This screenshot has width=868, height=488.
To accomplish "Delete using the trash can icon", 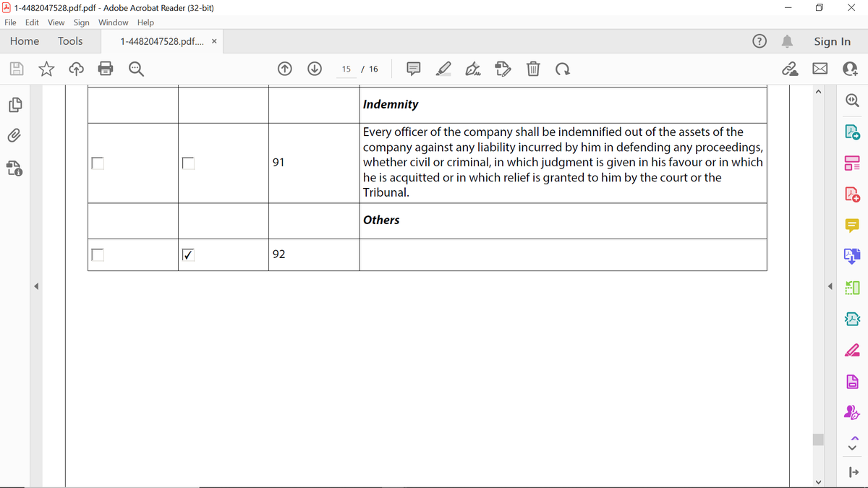I will pos(532,69).
